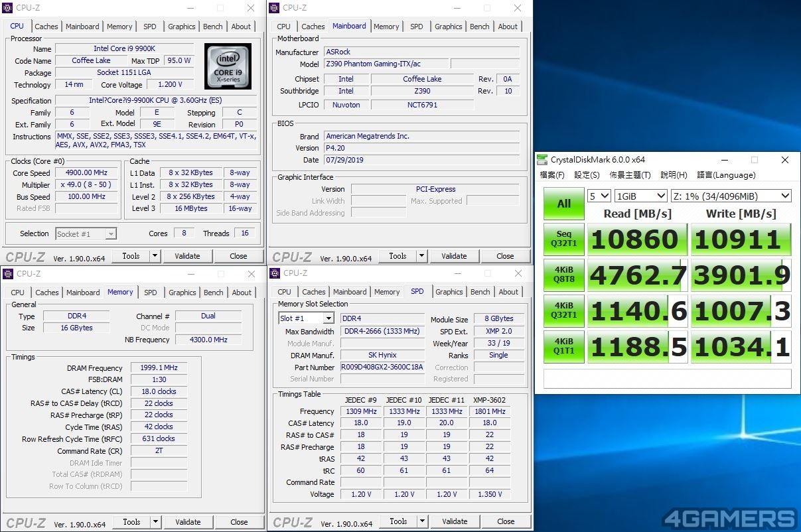
Task: Run the 4KiB Q8T8 benchmark
Action: pyautogui.click(x=564, y=275)
